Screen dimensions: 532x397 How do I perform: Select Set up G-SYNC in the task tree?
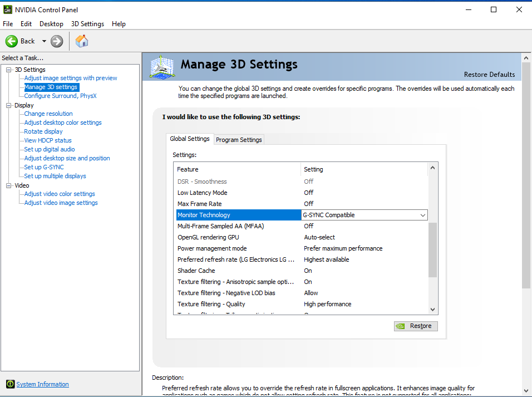click(x=44, y=167)
